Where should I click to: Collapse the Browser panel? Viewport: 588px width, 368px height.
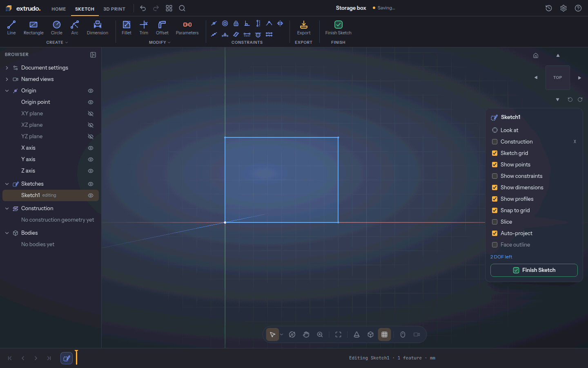coord(93,55)
